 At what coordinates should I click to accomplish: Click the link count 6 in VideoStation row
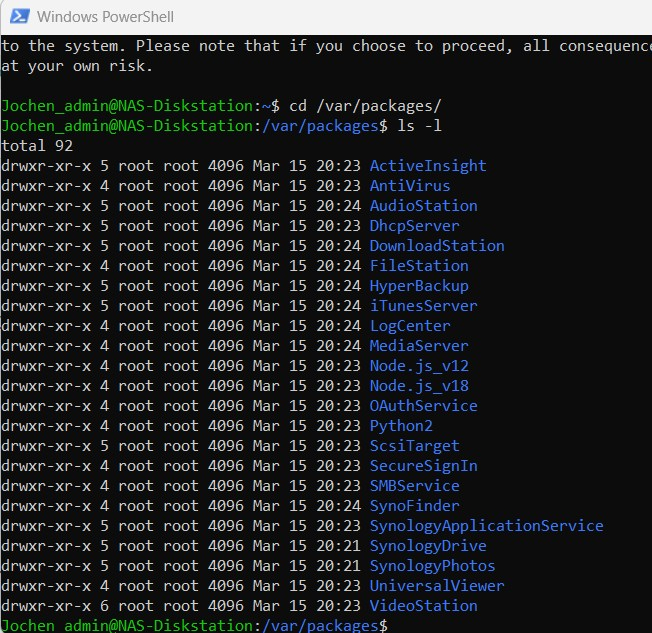click(104, 606)
